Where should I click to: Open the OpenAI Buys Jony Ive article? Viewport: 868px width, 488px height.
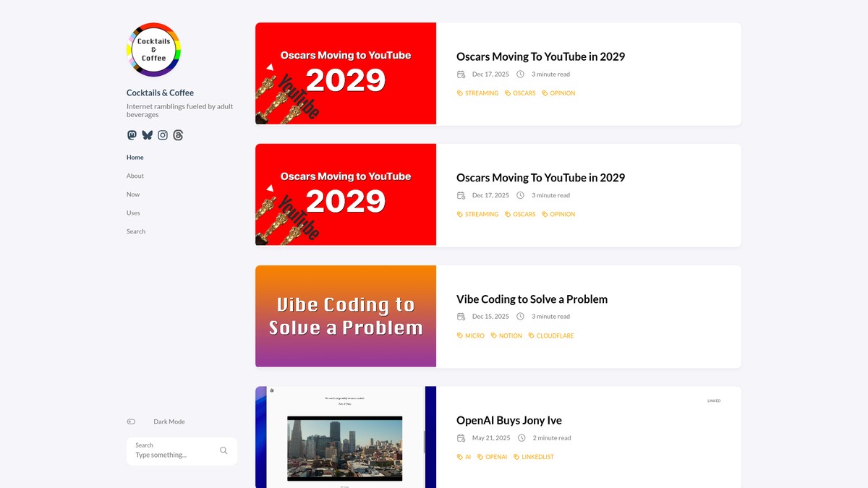coord(509,421)
